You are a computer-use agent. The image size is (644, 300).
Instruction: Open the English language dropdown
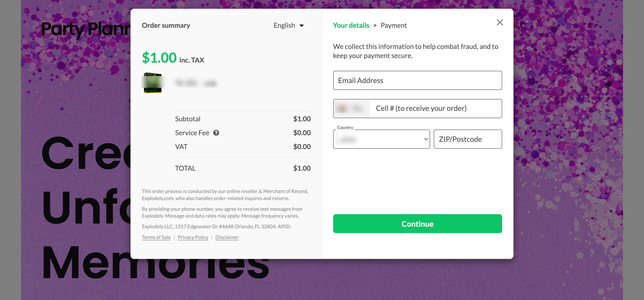coord(288,25)
